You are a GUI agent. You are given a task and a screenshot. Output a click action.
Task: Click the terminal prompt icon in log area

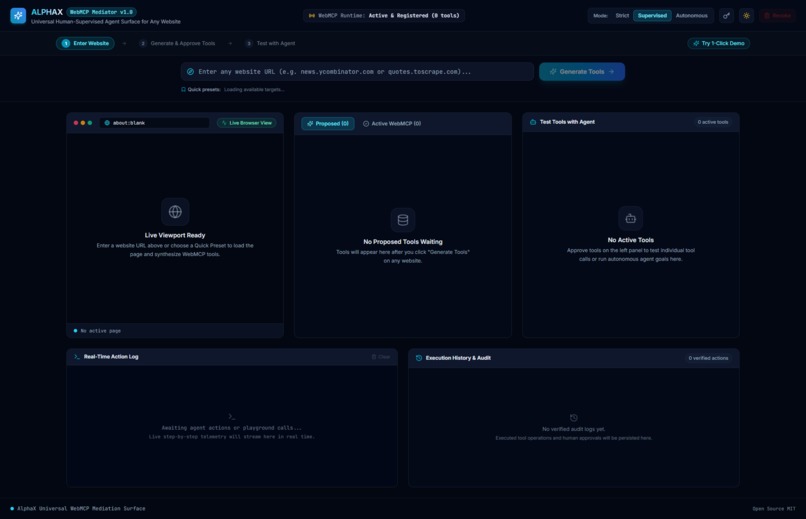coord(232,416)
